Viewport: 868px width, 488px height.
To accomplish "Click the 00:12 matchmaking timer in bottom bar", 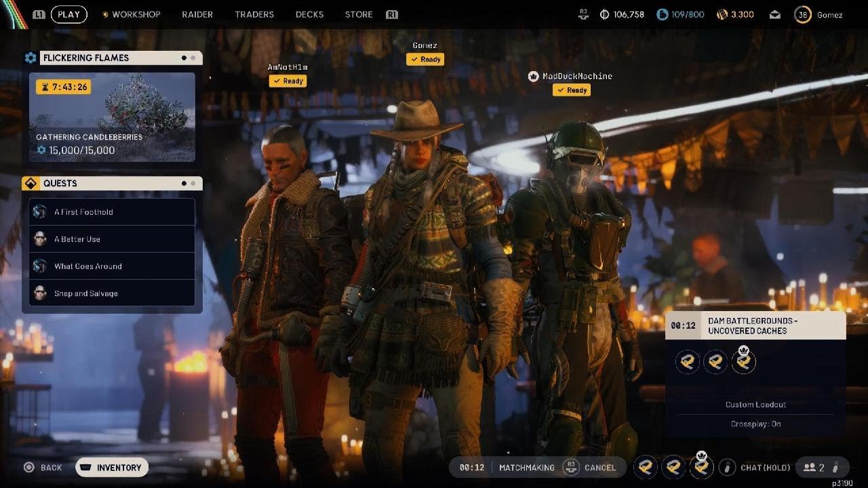I will point(471,468).
